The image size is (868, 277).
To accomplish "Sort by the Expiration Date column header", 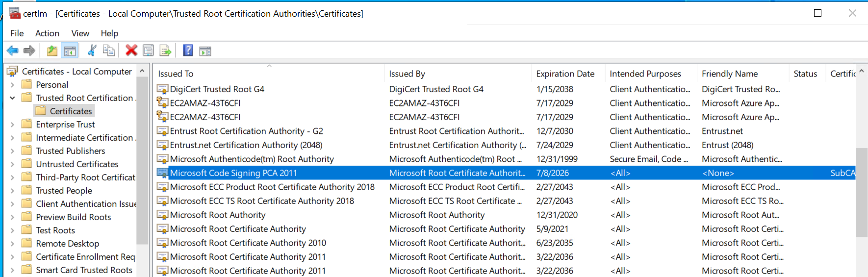I will (568, 74).
